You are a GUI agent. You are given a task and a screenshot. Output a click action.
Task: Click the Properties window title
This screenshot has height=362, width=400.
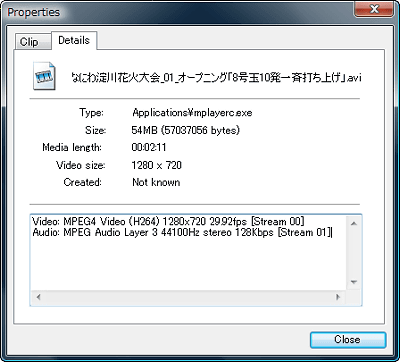34,12
